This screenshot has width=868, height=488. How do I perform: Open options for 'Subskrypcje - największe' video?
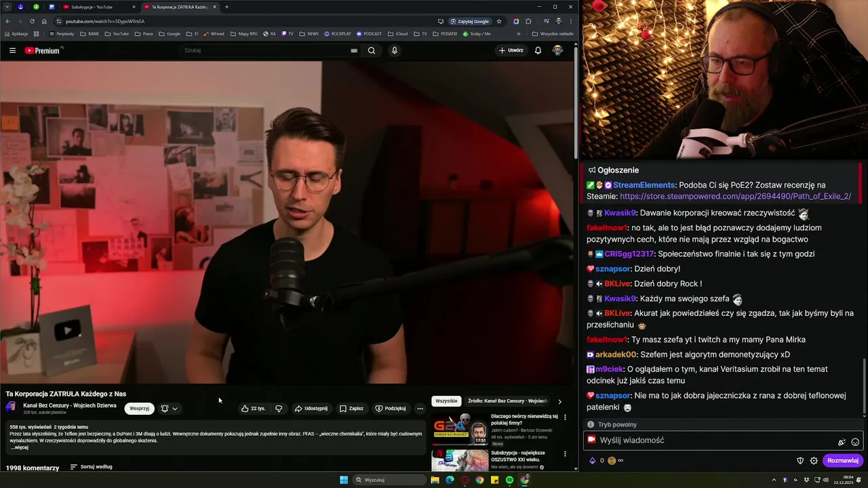pyautogui.click(x=565, y=454)
